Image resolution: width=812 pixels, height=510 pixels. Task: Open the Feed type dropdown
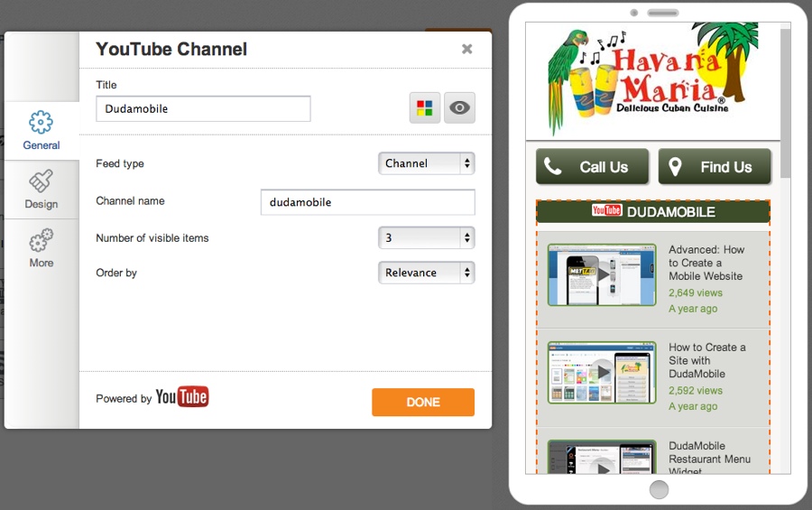tap(426, 163)
